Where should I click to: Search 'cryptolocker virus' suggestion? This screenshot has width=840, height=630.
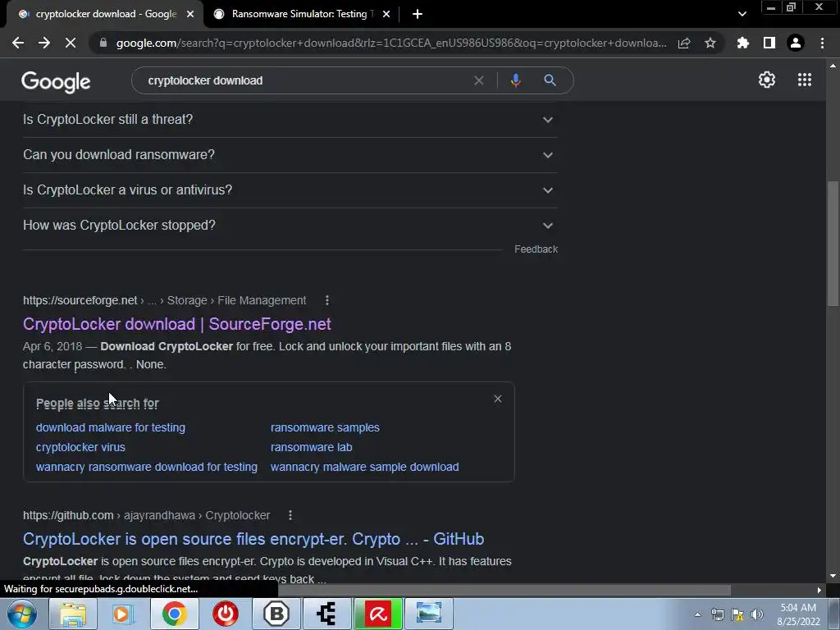pyautogui.click(x=80, y=447)
